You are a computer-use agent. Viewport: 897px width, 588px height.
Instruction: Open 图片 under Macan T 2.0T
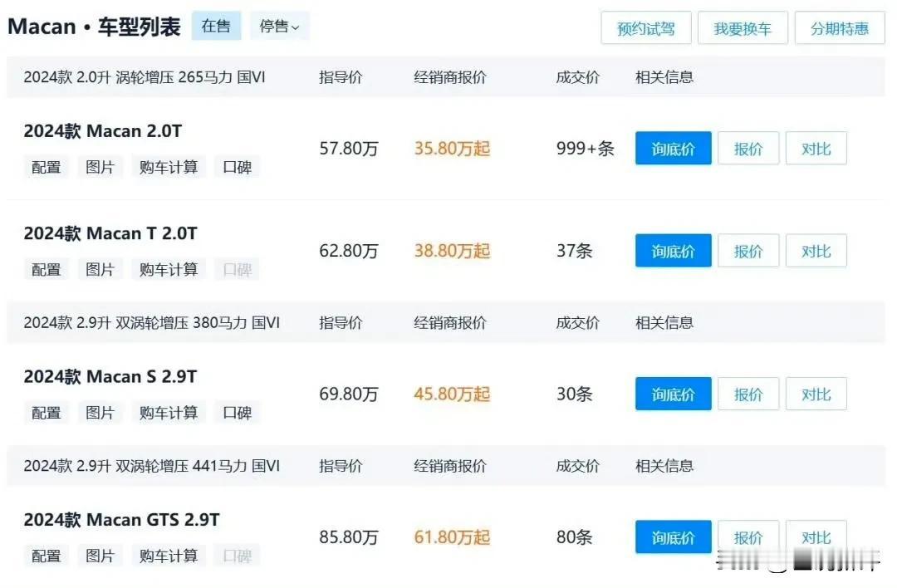pyautogui.click(x=100, y=269)
